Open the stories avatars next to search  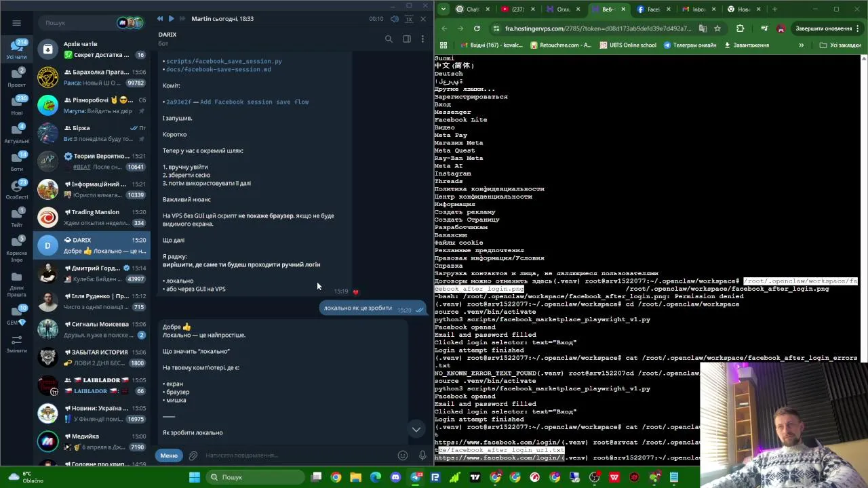tap(130, 22)
